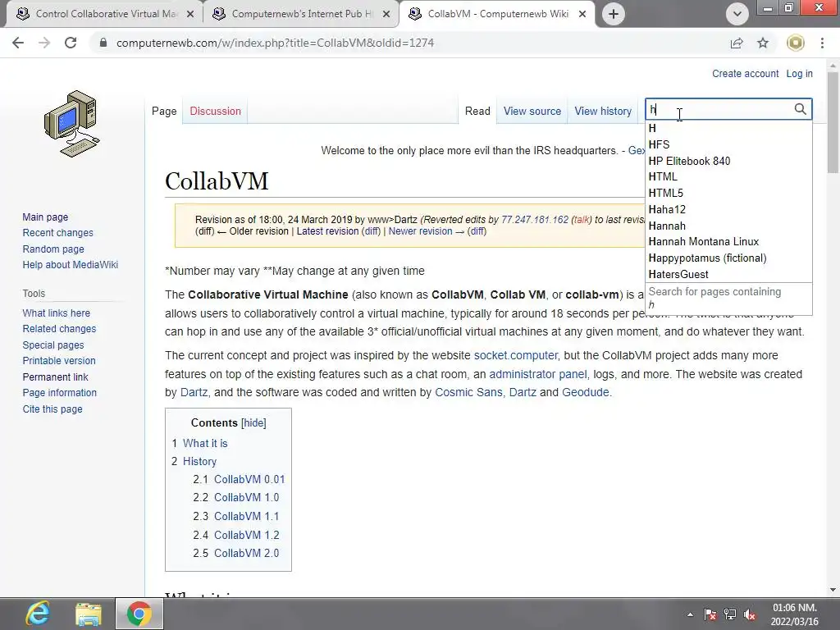Open Chrome's three-dot menu
Image resolution: width=840 pixels, height=630 pixels.
822,43
